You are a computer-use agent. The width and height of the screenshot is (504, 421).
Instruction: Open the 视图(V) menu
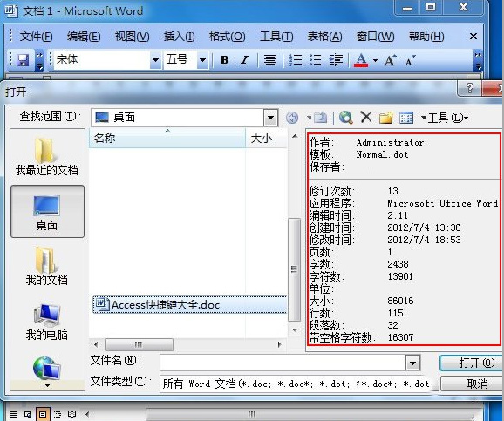click(x=132, y=37)
